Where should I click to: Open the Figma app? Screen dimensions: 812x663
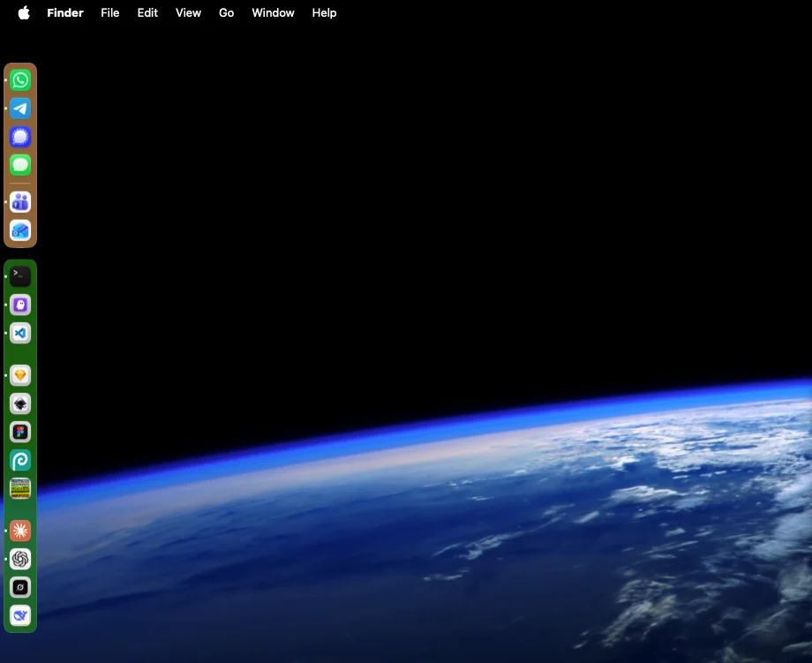pos(20,432)
